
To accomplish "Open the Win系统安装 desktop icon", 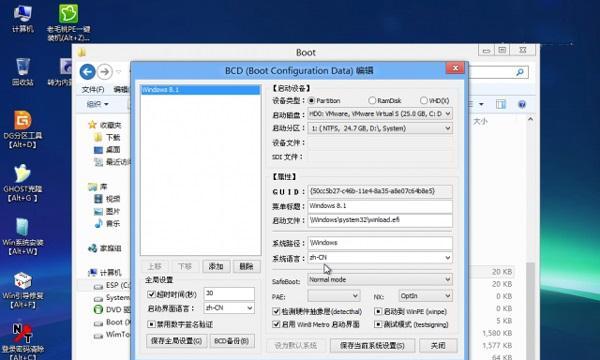I will [23, 236].
